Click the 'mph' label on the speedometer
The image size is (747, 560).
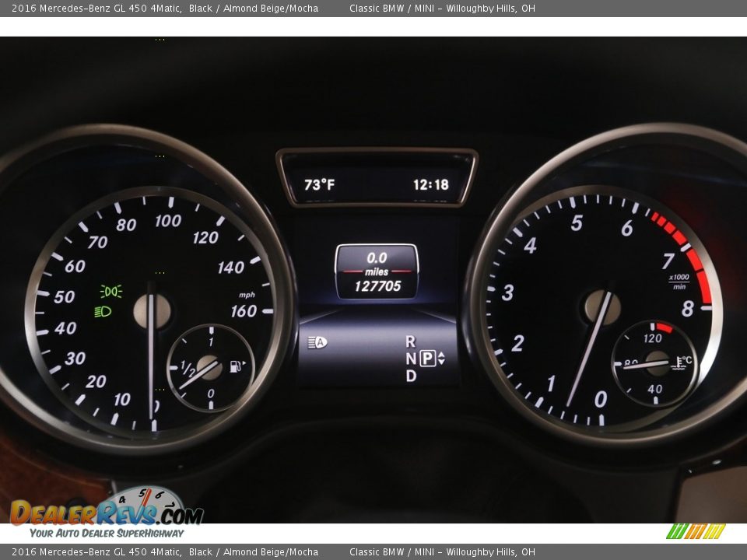click(x=247, y=296)
